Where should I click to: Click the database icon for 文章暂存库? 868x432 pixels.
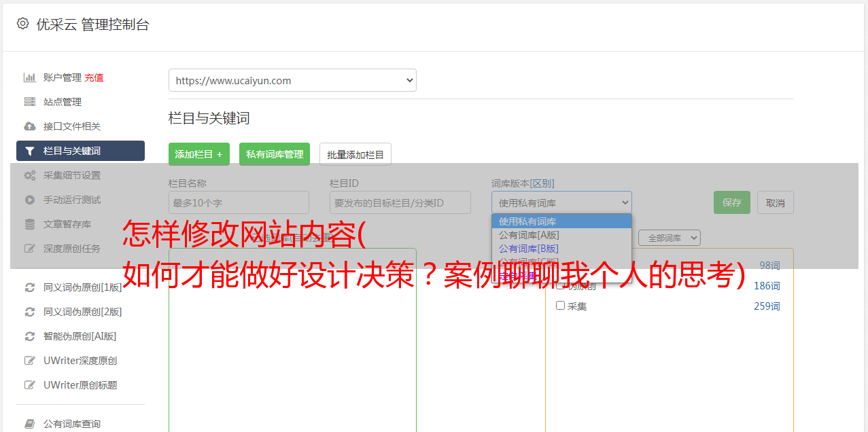(x=30, y=224)
